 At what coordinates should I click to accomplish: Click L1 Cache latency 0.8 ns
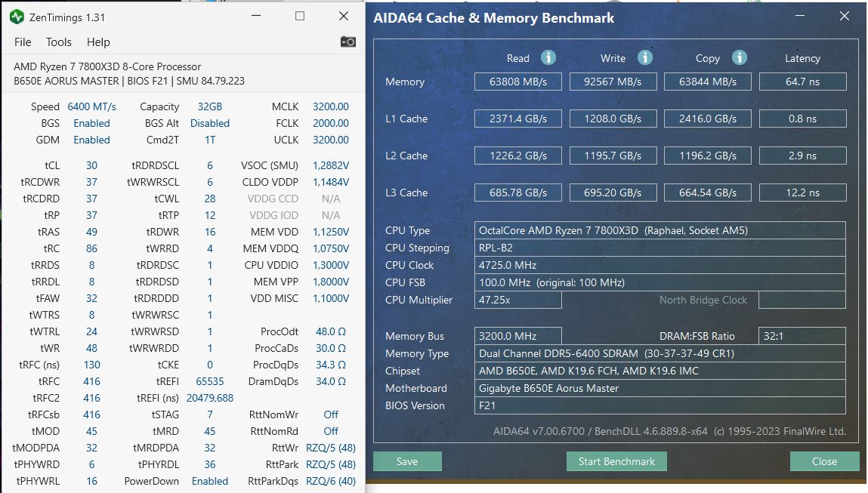pyautogui.click(x=803, y=119)
